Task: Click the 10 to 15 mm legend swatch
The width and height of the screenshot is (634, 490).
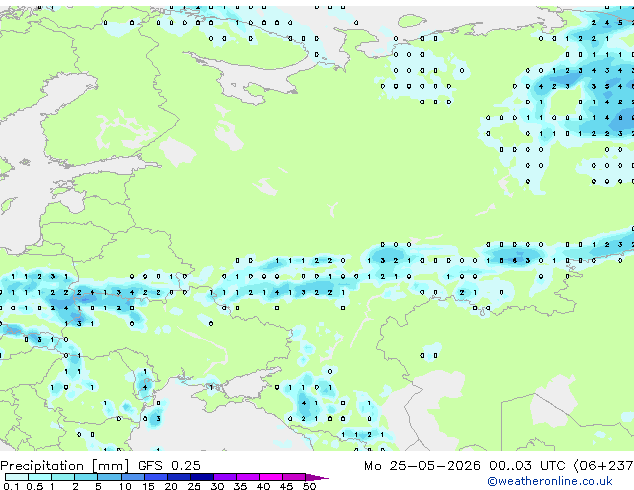Action: [133, 477]
